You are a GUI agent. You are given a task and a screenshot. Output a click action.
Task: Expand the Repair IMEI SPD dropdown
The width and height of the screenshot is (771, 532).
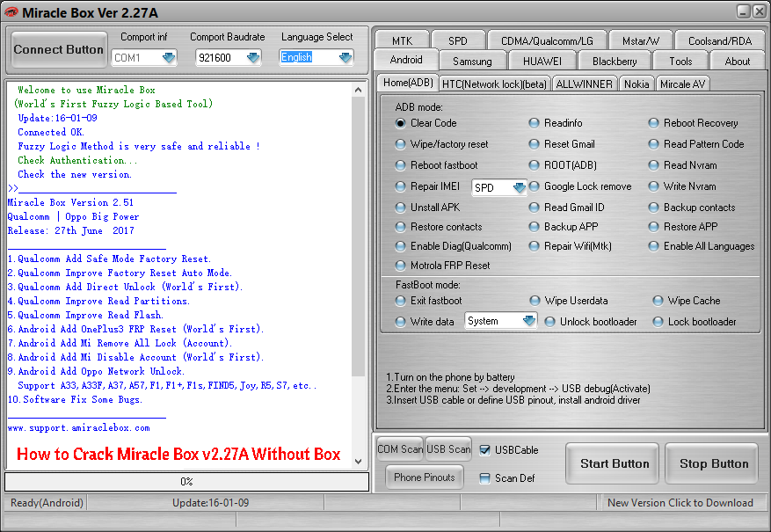click(519, 187)
